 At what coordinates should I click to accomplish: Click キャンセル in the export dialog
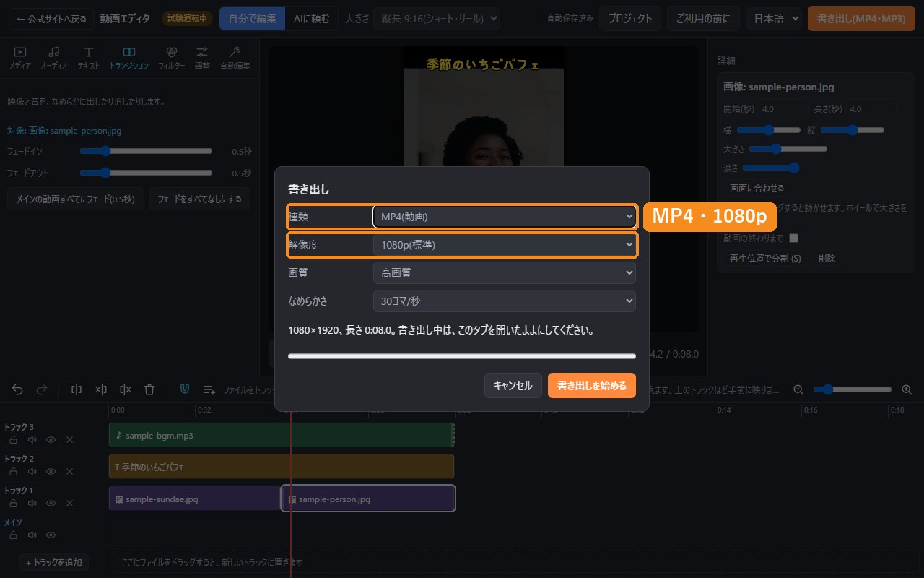click(513, 386)
